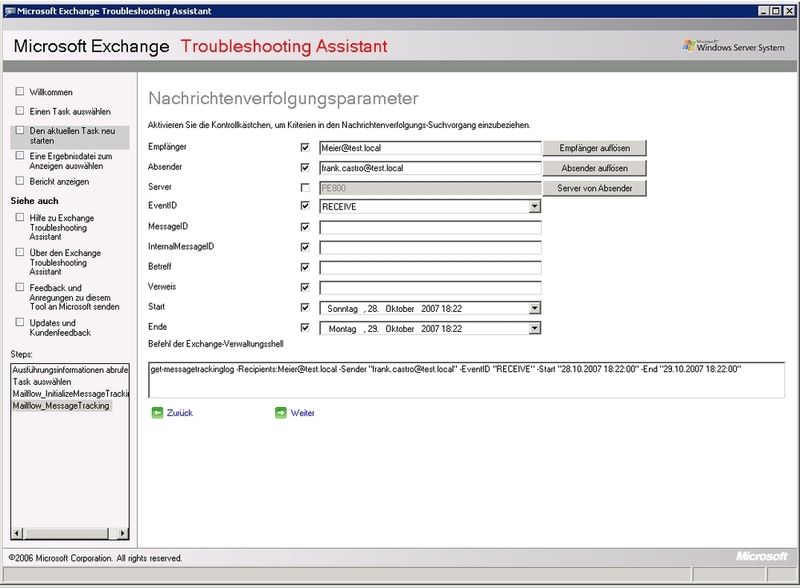Image resolution: width=800 pixels, height=588 pixels.
Task: Open Feedback und Anregungen an Microsoft senden
Action: 74,297
